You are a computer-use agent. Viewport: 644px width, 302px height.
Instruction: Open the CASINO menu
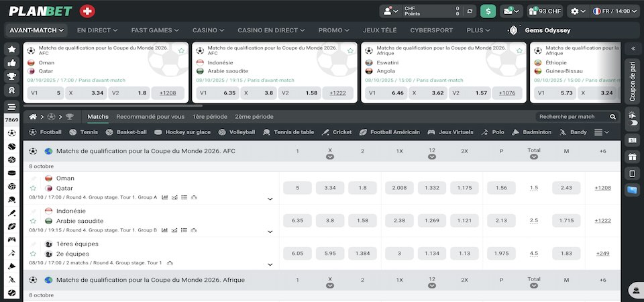click(x=208, y=30)
